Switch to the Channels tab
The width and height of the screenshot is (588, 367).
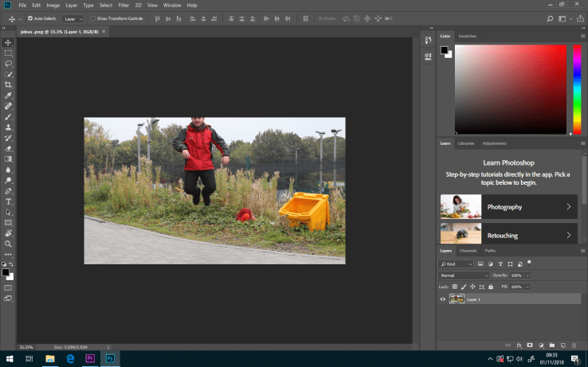(468, 251)
